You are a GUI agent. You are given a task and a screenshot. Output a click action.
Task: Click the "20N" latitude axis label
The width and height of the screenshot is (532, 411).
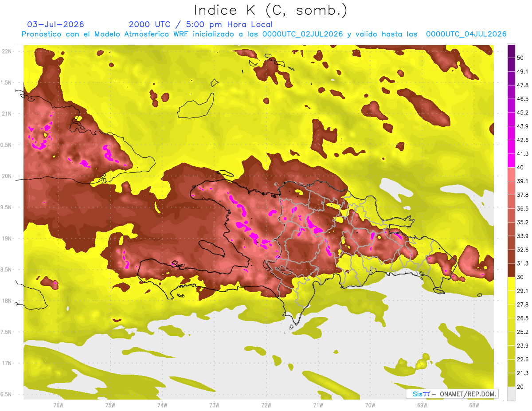pyautogui.click(x=7, y=176)
